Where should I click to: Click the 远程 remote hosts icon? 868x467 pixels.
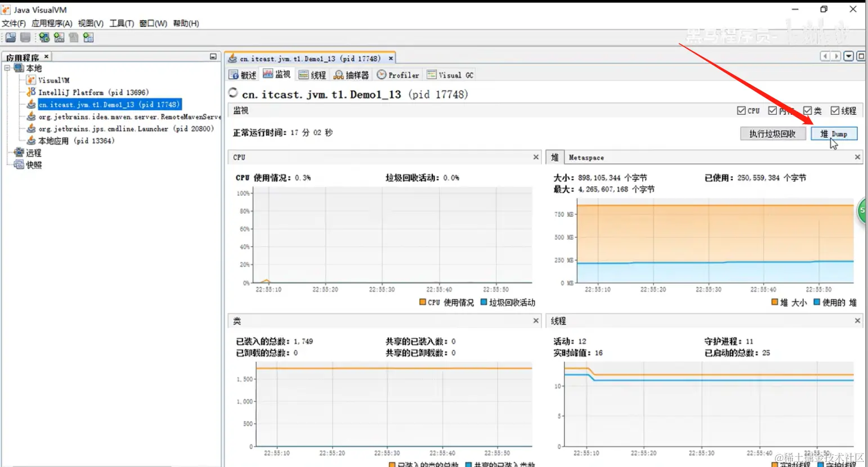coord(19,152)
